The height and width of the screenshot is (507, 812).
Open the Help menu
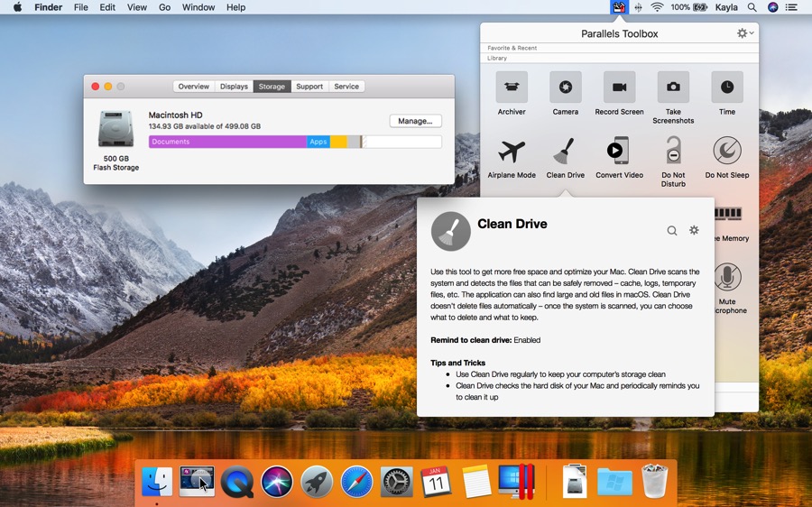235,7
